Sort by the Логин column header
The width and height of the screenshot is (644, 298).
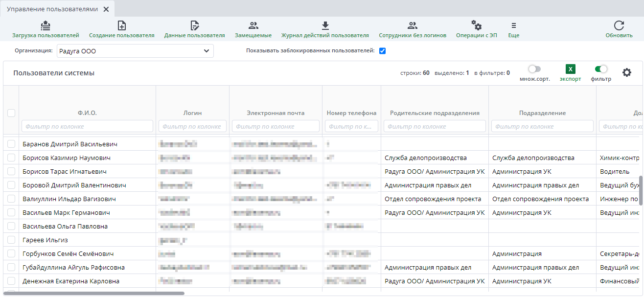(x=192, y=113)
